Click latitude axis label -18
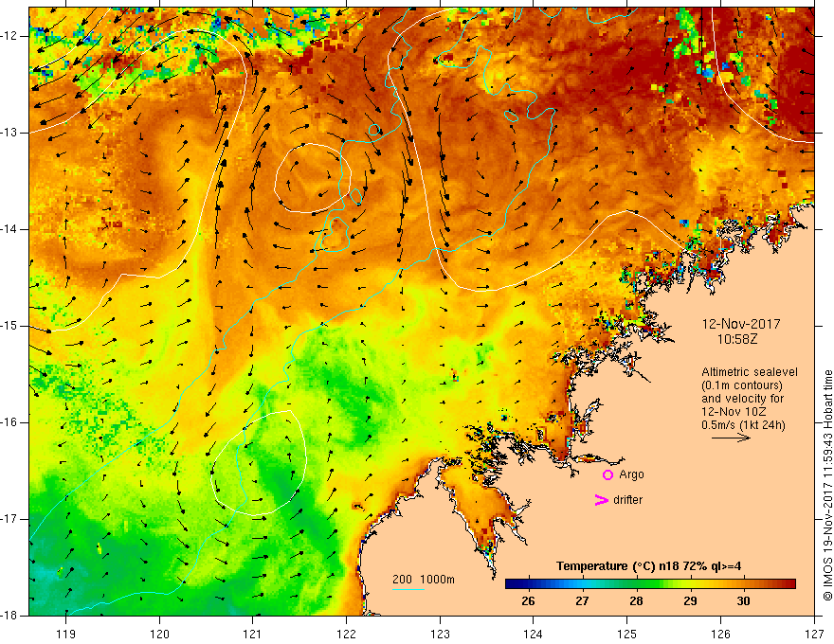Viewport: 834px width, 644px height. [10, 616]
